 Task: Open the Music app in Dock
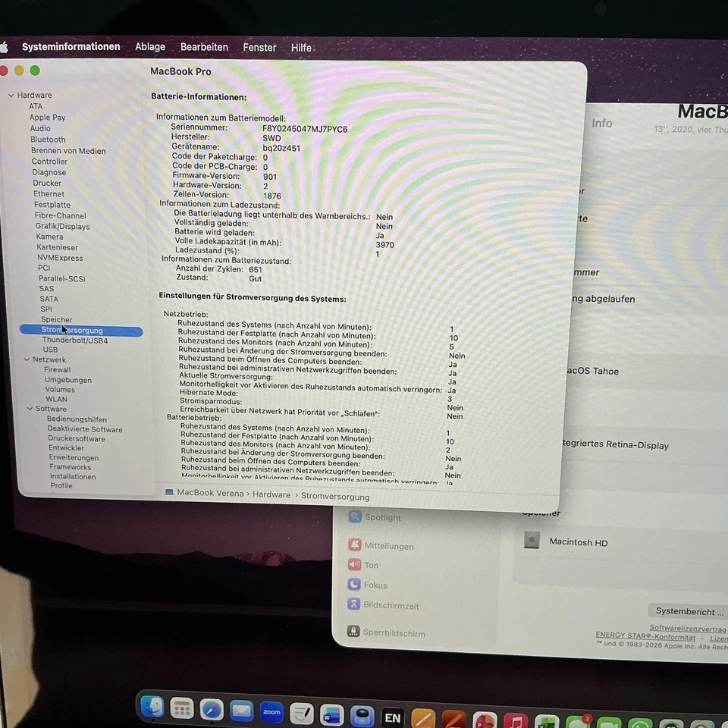tap(516, 720)
